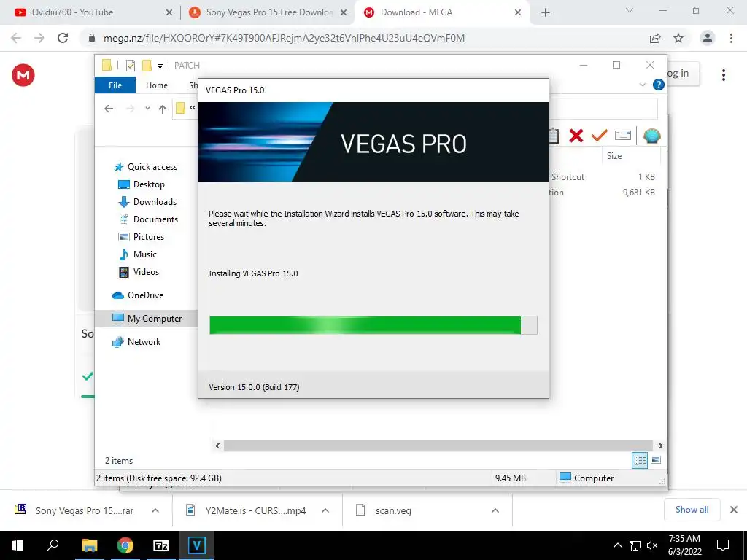Open Music in navigation pane
The width and height of the screenshot is (747, 560).
[137, 254]
